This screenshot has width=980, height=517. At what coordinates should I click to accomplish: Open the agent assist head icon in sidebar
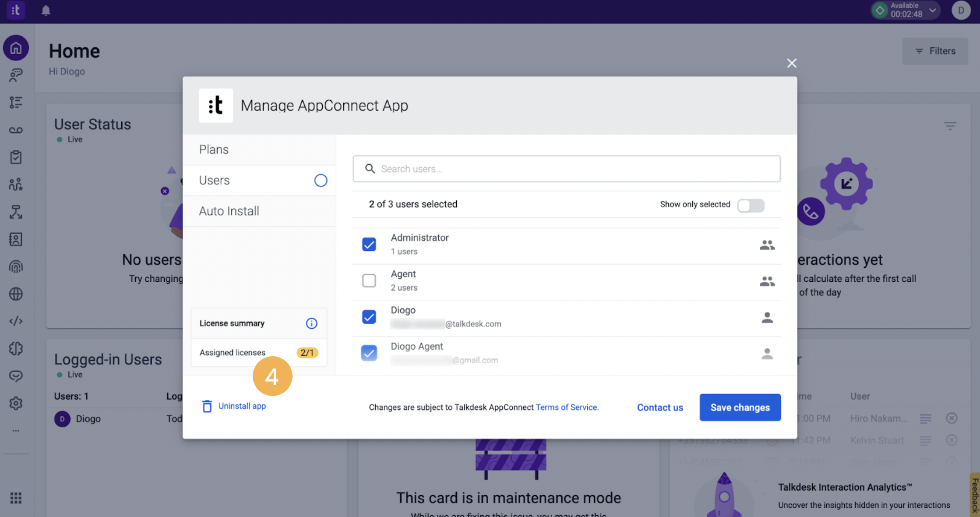click(16, 75)
